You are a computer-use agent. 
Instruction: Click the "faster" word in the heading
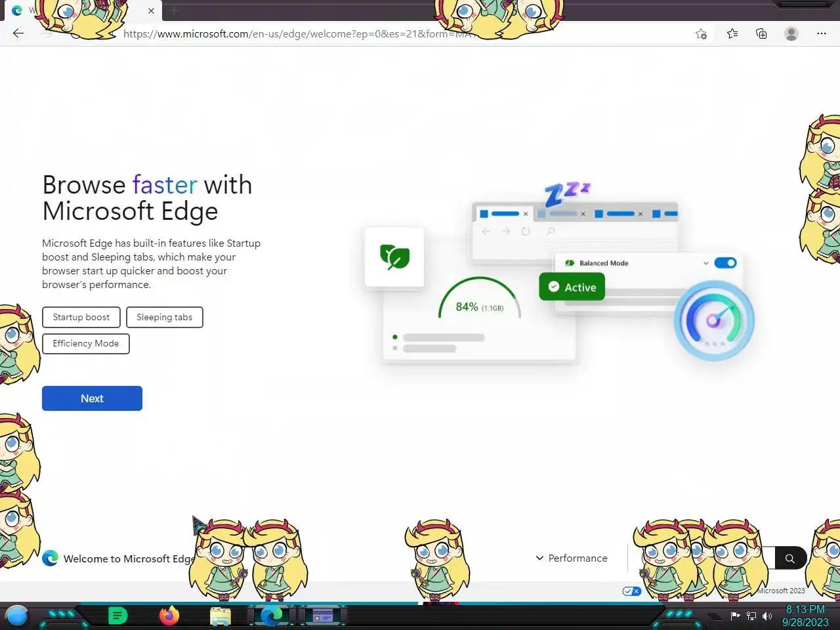click(165, 185)
